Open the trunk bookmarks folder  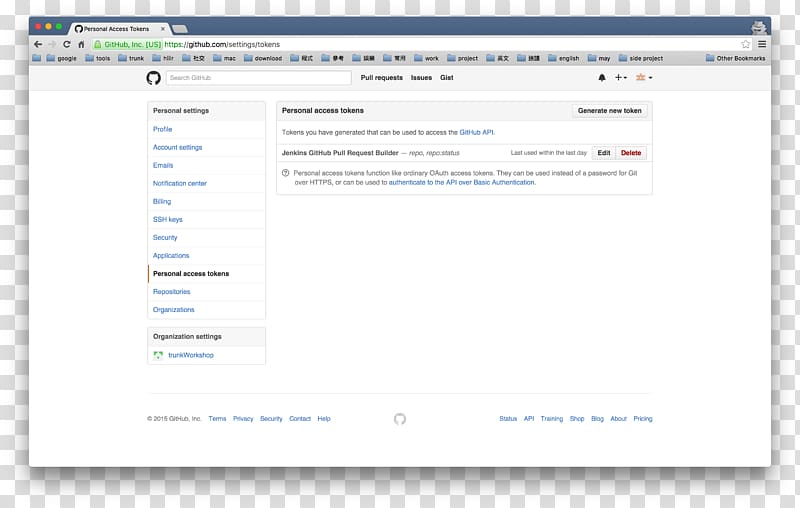tap(131, 58)
